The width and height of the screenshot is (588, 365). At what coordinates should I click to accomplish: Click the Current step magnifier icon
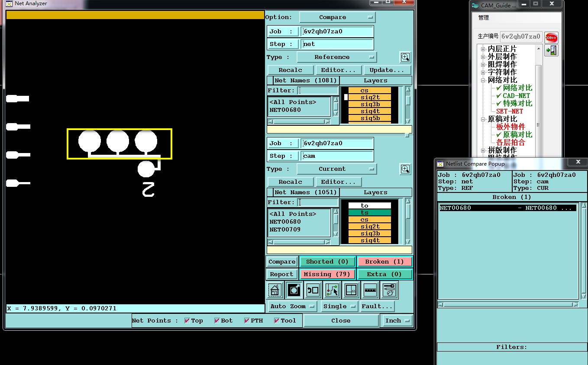(x=405, y=169)
